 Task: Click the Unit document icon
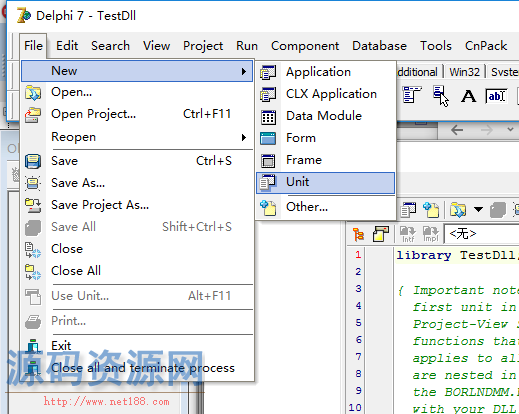coord(268,182)
